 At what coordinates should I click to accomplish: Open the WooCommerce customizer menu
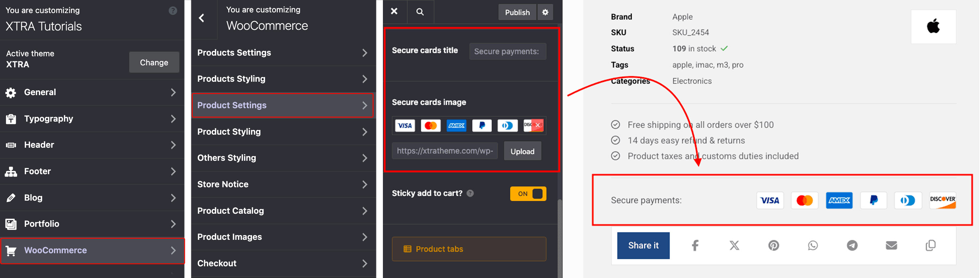92,251
